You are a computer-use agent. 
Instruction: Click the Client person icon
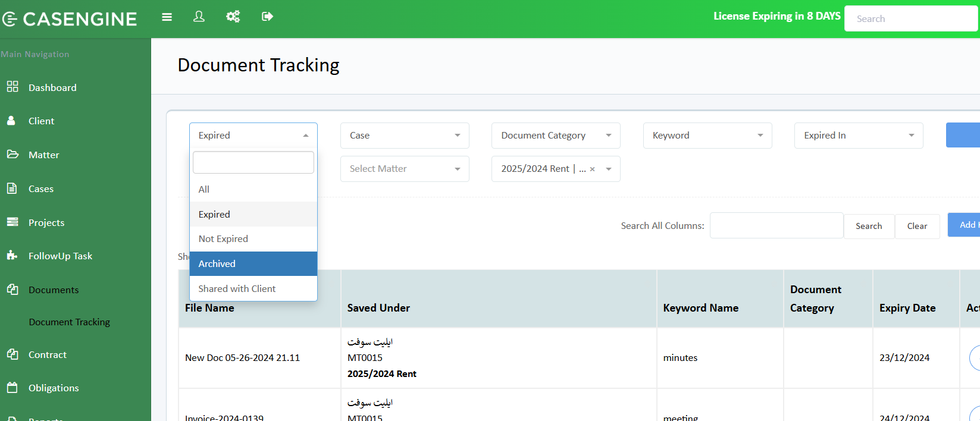pos(11,121)
